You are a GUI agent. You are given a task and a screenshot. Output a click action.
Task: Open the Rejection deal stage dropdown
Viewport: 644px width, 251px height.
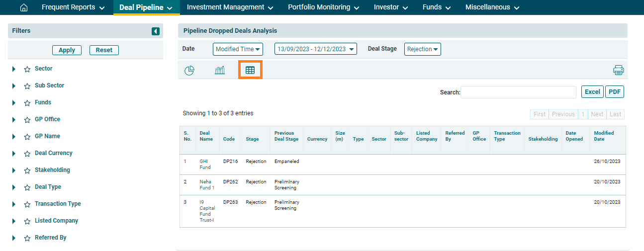coord(422,49)
